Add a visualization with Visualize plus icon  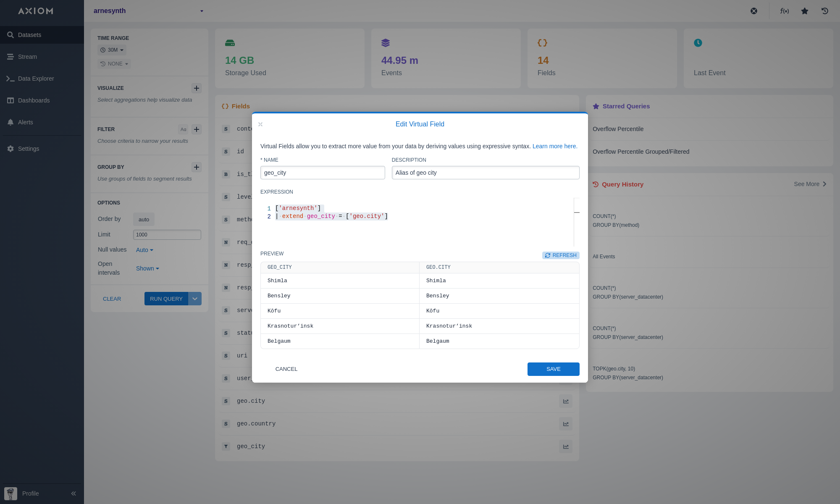point(196,88)
